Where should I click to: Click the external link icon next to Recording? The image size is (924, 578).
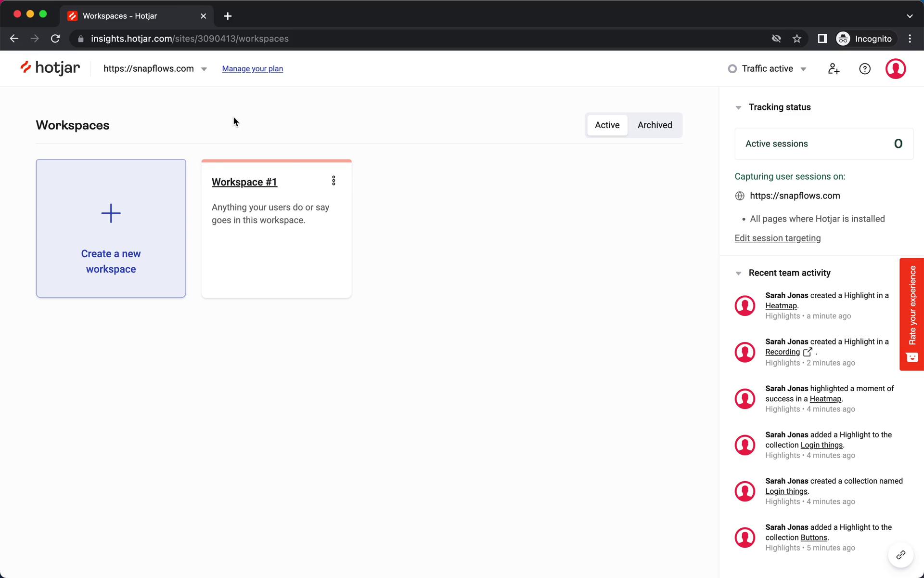click(808, 352)
